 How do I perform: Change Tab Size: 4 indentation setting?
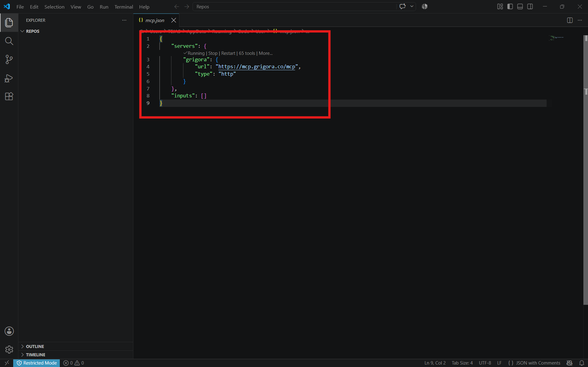(462, 363)
